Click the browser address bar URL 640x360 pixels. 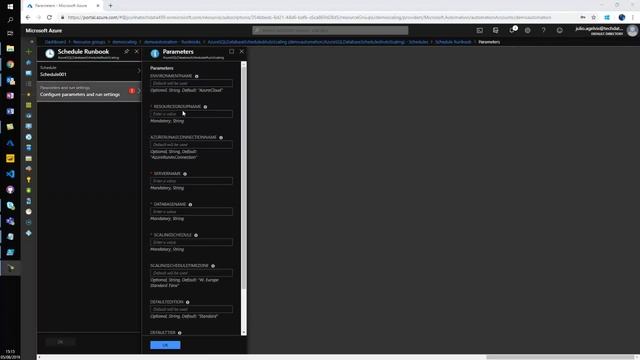(x=309, y=18)
